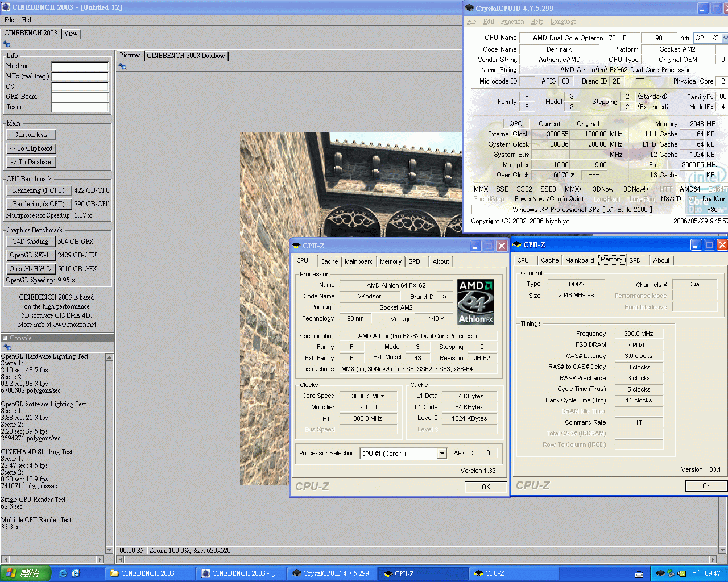This screenshot has width=728, height=582.
Task: Click the pushpin icon on the Console header
Action: [x=7, y=346]
